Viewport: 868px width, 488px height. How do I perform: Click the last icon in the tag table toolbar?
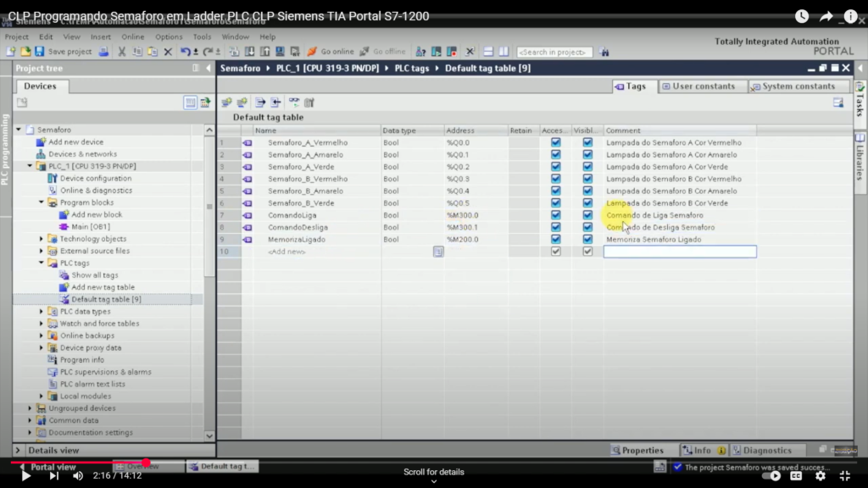[309, 103]
